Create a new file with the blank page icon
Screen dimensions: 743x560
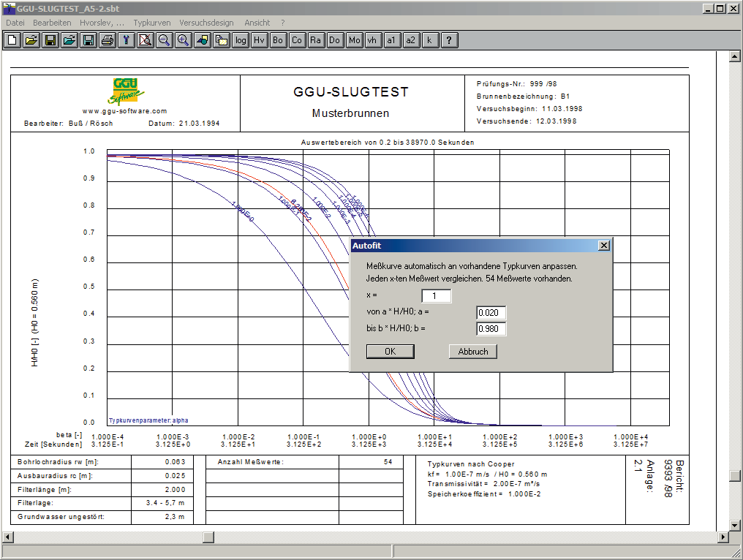(x=12, y=40)
